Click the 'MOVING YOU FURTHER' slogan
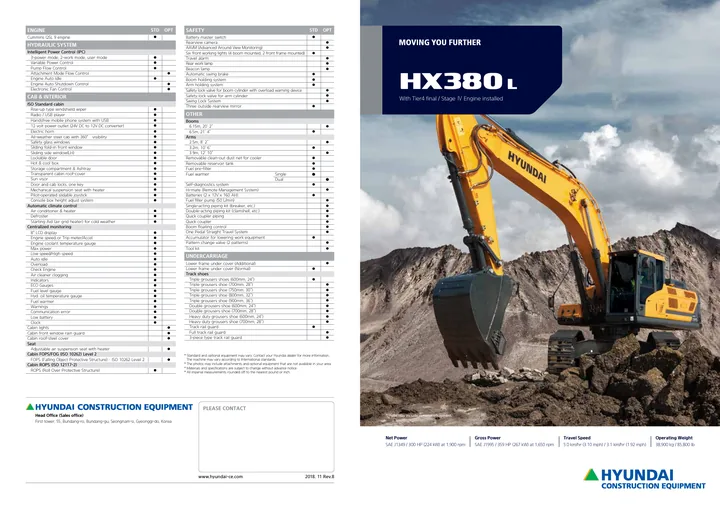The width and height of the screenshot is (720, 509). 439,42
